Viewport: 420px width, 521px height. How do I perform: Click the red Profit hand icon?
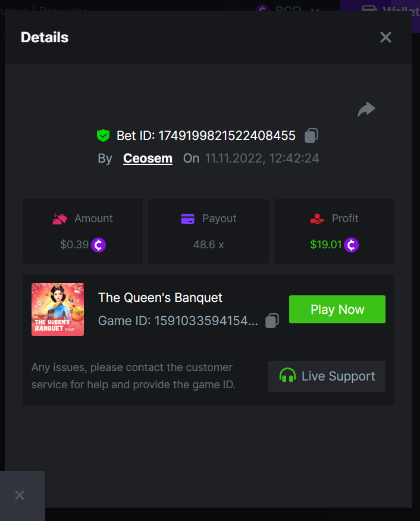tap(317, 219)
